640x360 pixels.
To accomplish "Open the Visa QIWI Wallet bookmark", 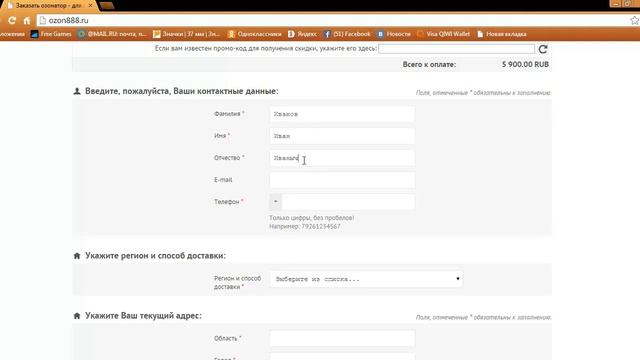I will click(444, 34).
